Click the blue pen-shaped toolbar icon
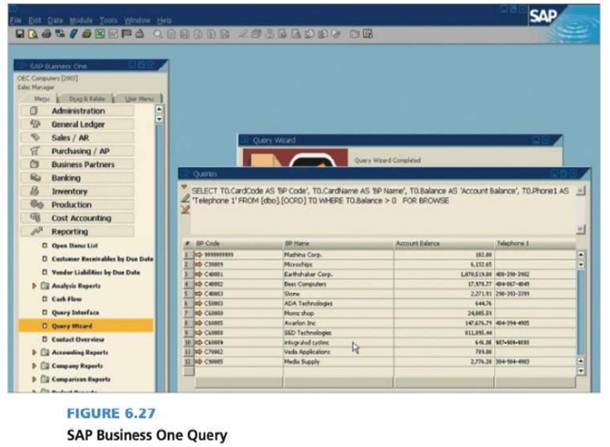Image resolution: width=610 pixels, height=447 pixels. (x=73, y=34)
